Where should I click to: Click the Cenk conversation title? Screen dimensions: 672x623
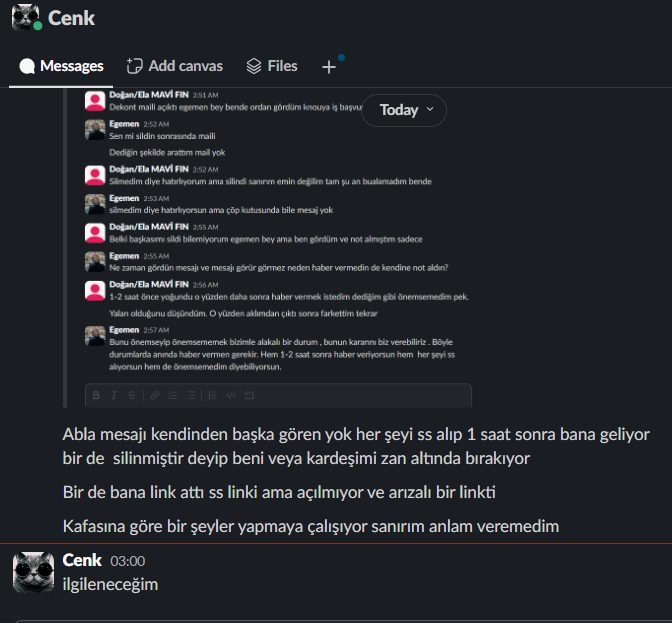[x=71, y=18]
